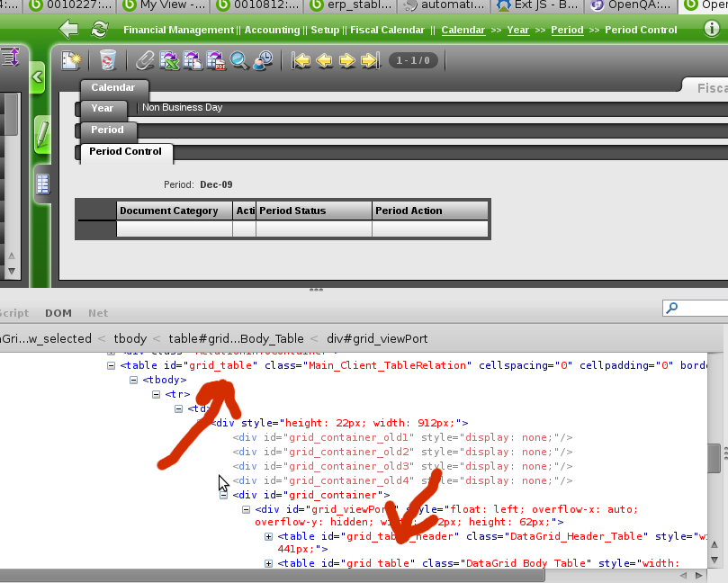
Task: Click the green Back arrow icon
Action: [68, 30]
